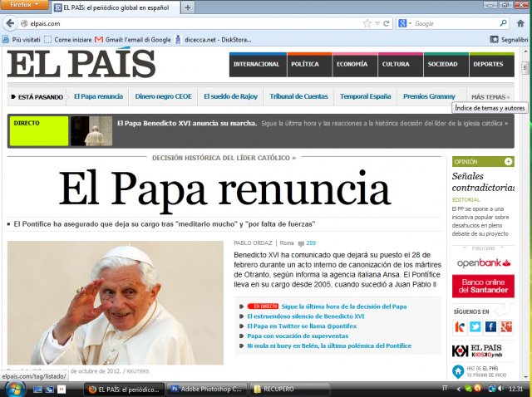
Task: Switch to Adobe Photoshop taskbar button
Action: point(207,389)
